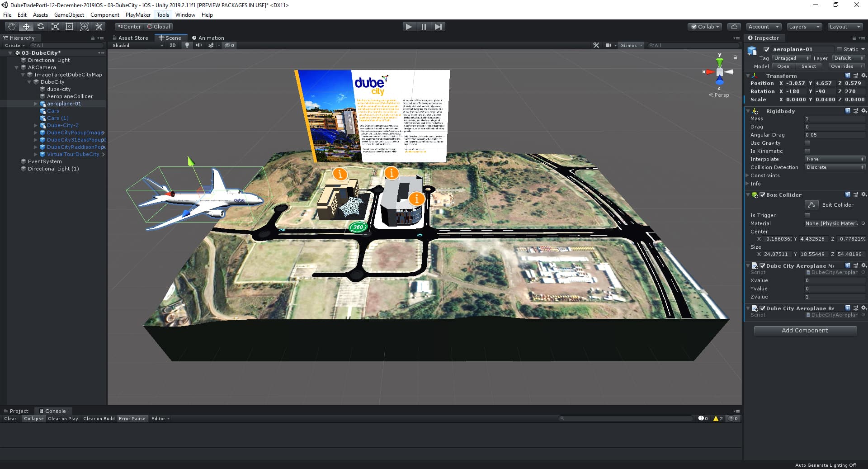This screenshot has width=868, height=469.
Task: Toggle scene effects icon
Action: (211, 45)
